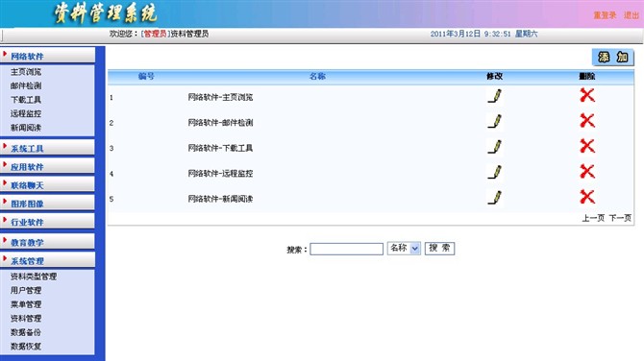Click edit pencil for 网络软件-邮件检测 row
The image size is (644, 361).
[x=495, y=121]
